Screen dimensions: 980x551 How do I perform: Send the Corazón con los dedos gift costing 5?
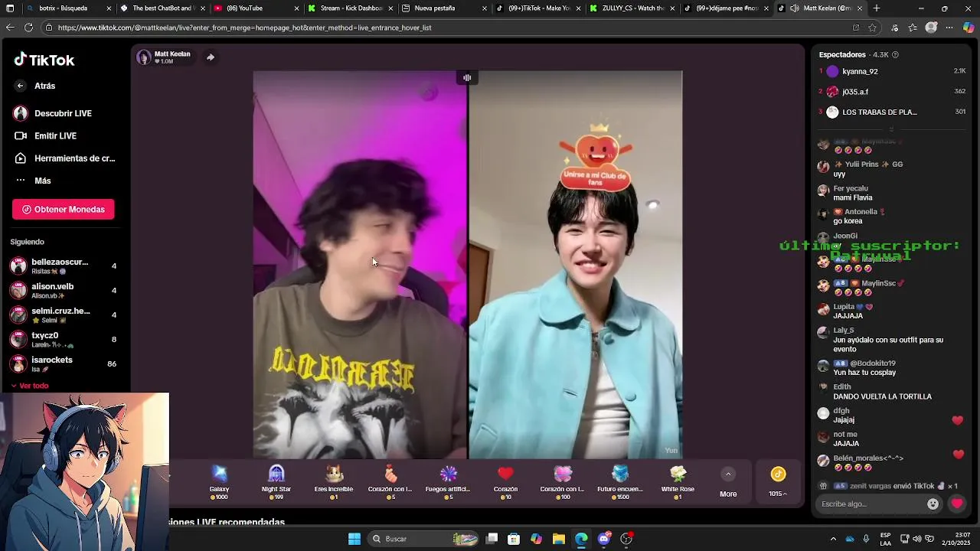(x=390, y=482)
